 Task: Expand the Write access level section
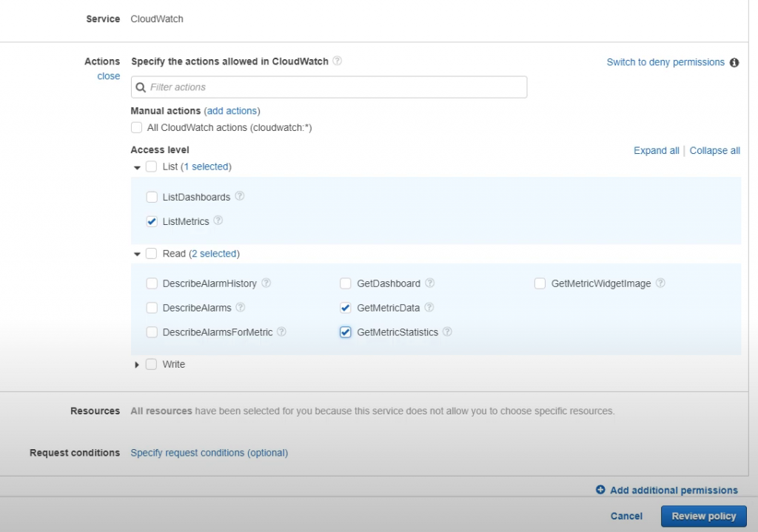point(137,365)
